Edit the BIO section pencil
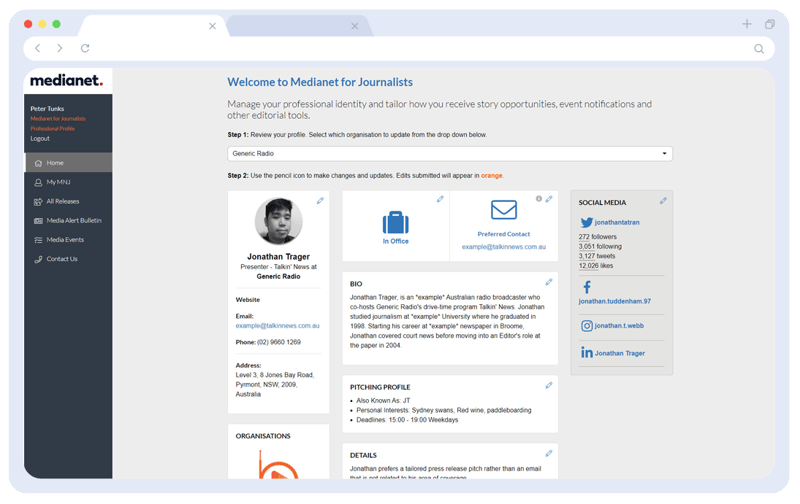This screenshot has height=504, width=800. [x=548, y=282]
